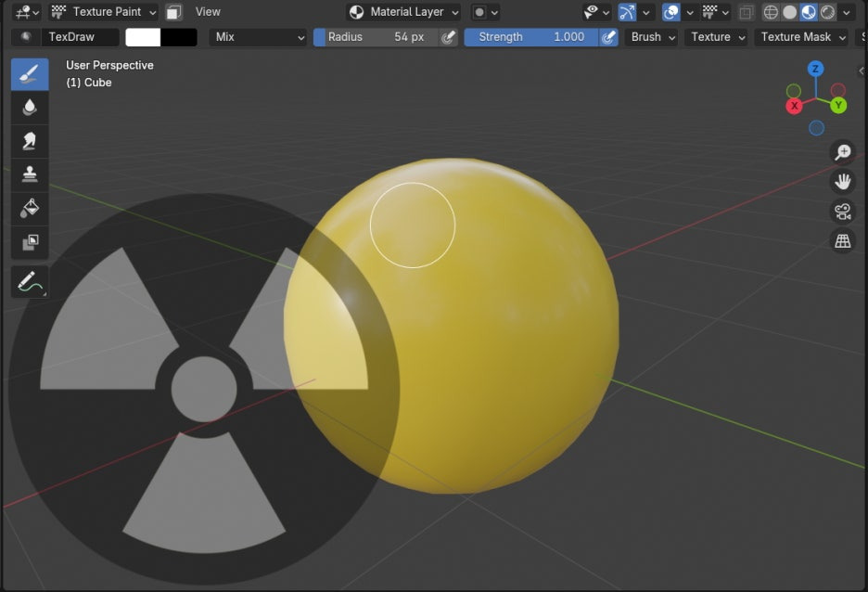This screenshot has height=592, width=868.
Task: Toggle the camera view icon
Action: [843, 212]
